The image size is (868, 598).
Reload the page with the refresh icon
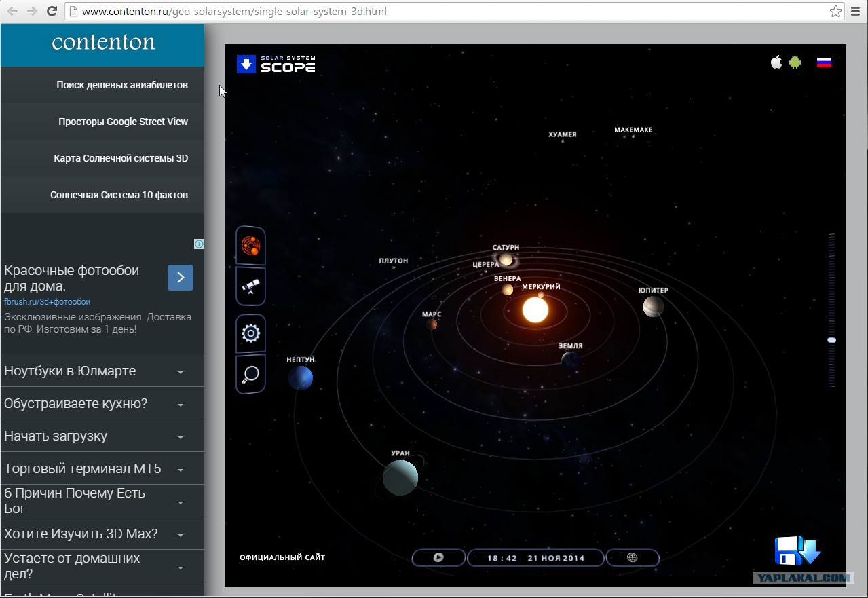click(52, 11)
